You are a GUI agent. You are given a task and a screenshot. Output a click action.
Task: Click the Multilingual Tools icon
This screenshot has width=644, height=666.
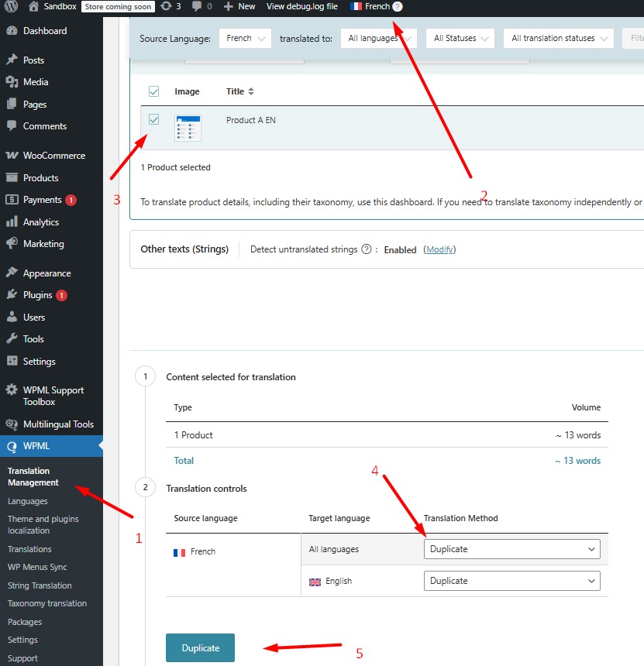tap(12, 424)
